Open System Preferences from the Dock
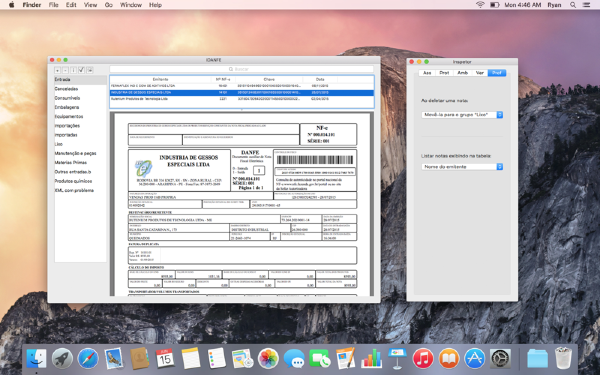600x375 pixels. tap(500, 359)
